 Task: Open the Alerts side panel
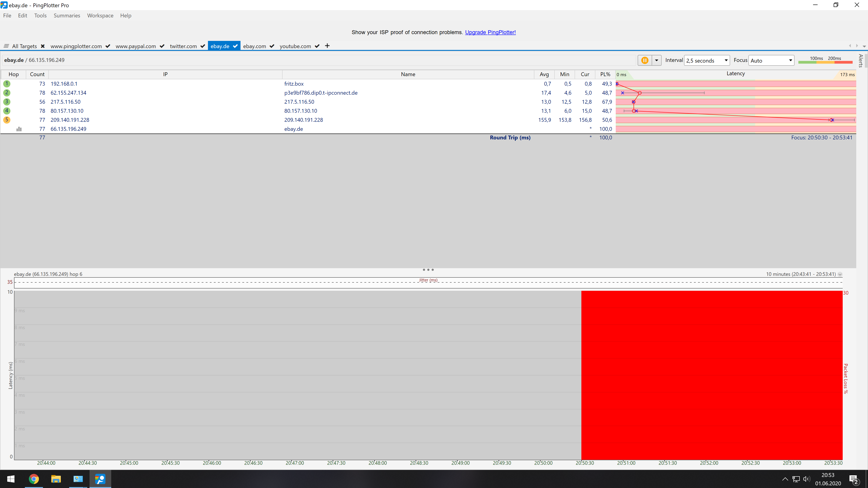point(861,61)
